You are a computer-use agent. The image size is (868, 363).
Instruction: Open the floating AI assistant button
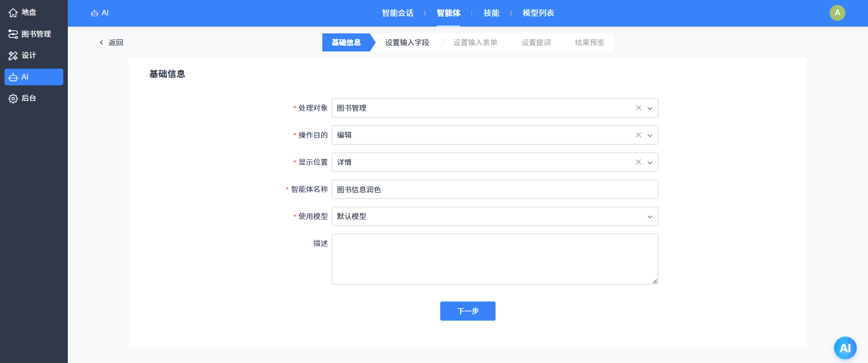(x=845, y=348)
